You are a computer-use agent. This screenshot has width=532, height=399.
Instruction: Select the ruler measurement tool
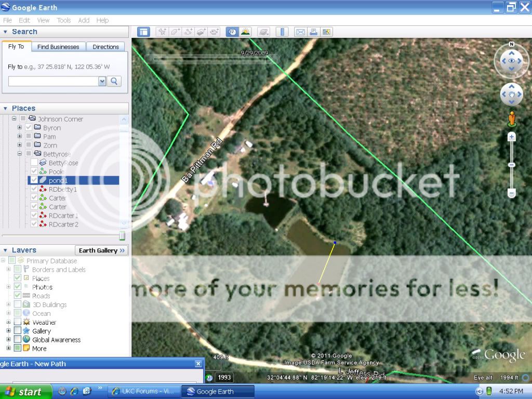coord(282,32)
